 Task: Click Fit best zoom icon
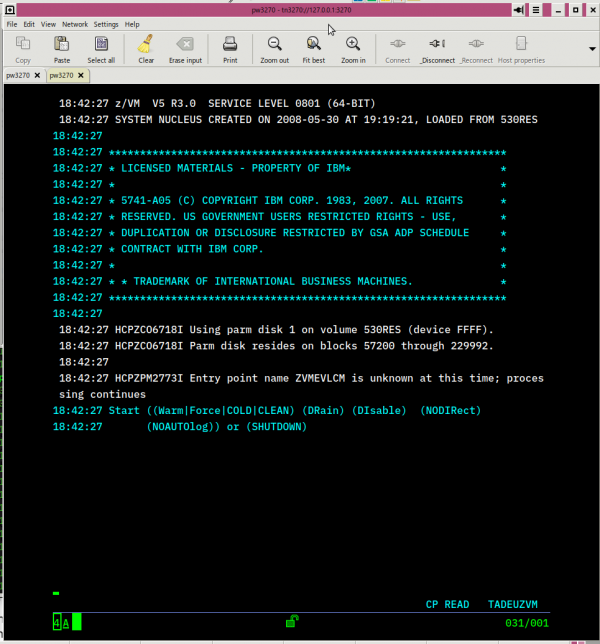click(313, 49)
